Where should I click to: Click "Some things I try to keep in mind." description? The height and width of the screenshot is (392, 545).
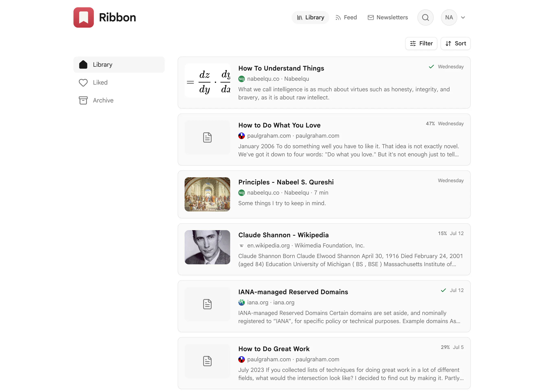click(282, 203)
